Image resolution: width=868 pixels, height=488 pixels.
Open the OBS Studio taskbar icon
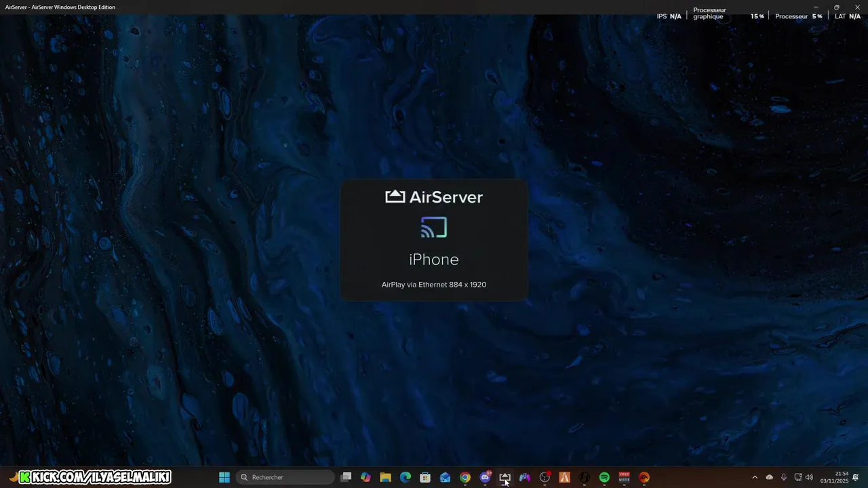tap(545, 477)
